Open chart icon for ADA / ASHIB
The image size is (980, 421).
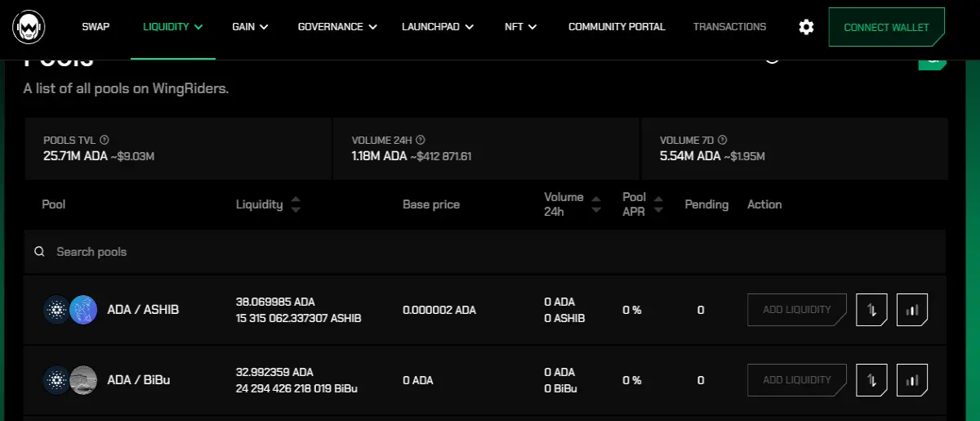coord(912,310)
